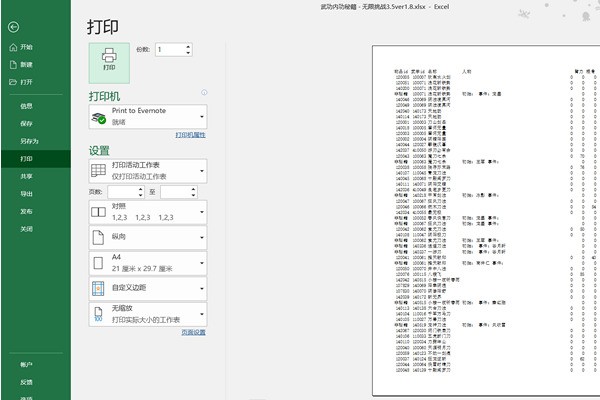This screenshot has height=400, width=600.
Task: Select the Share (共享) menu item
Action: [36, 176]
